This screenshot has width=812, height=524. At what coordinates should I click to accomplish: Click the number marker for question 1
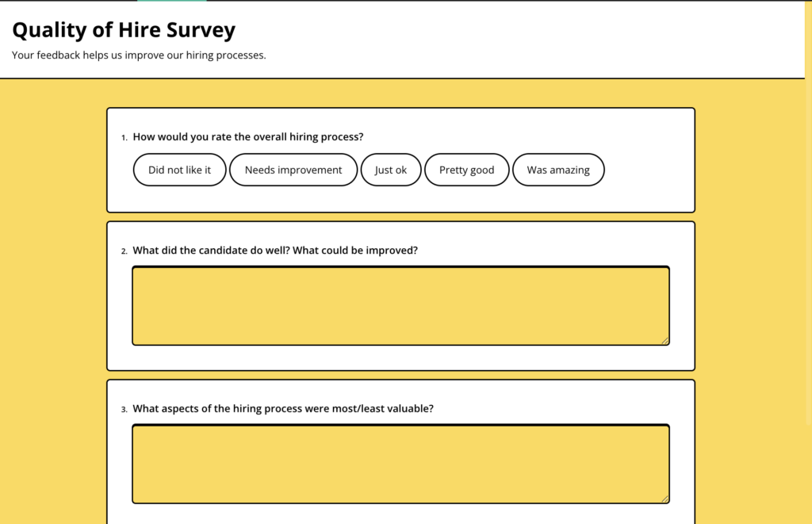[x=124, y=138]
